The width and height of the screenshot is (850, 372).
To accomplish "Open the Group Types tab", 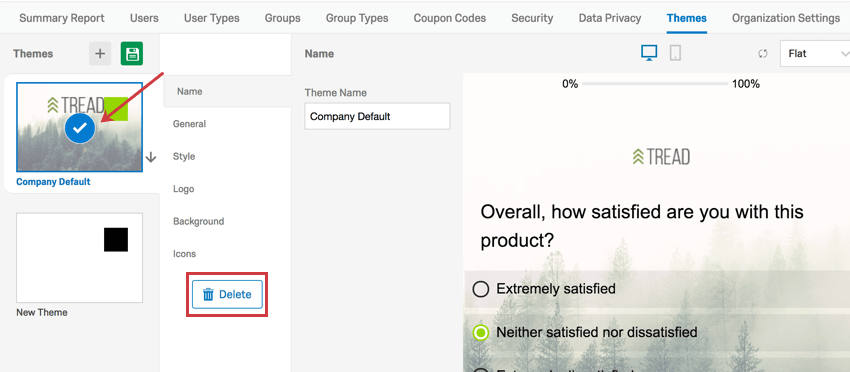I will tap(357, 18).
